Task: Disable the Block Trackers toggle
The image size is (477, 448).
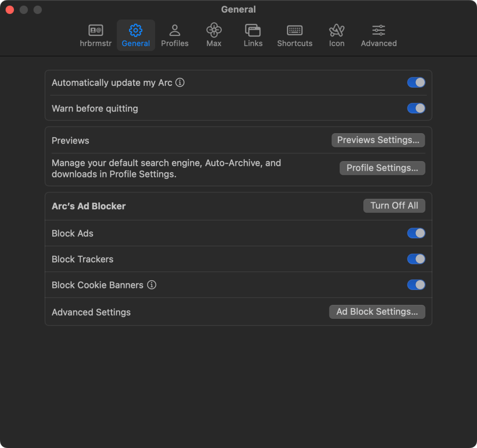Action: [x=416, y=259]
